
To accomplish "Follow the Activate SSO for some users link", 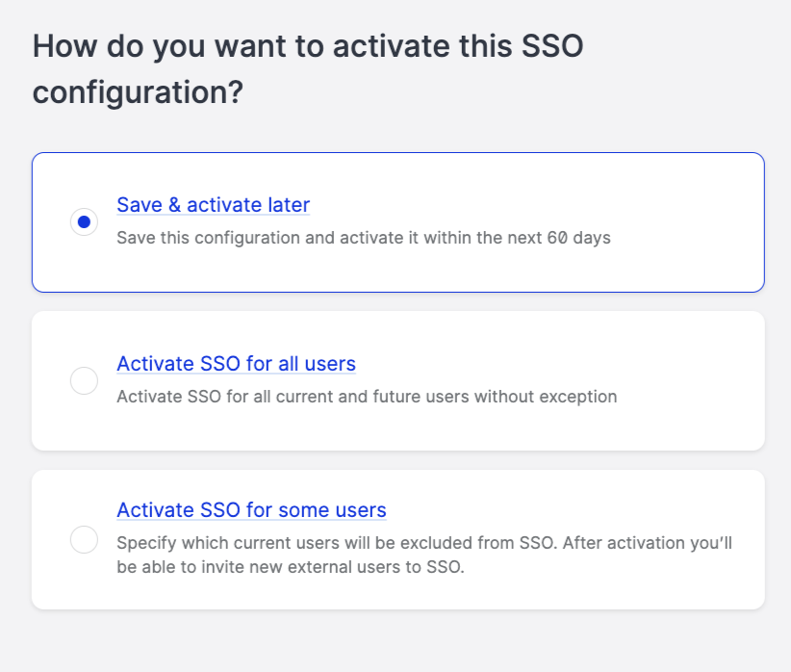I will tap(251, 510).
